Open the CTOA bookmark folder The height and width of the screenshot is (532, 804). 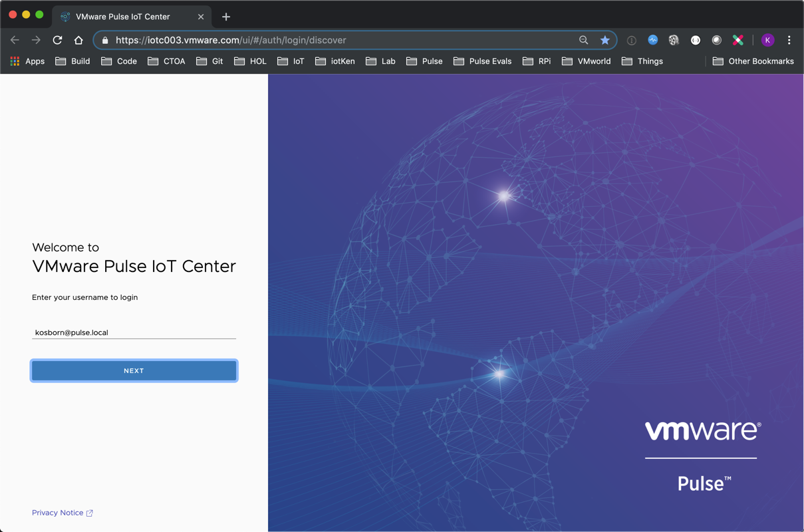[x=166, y=61]
